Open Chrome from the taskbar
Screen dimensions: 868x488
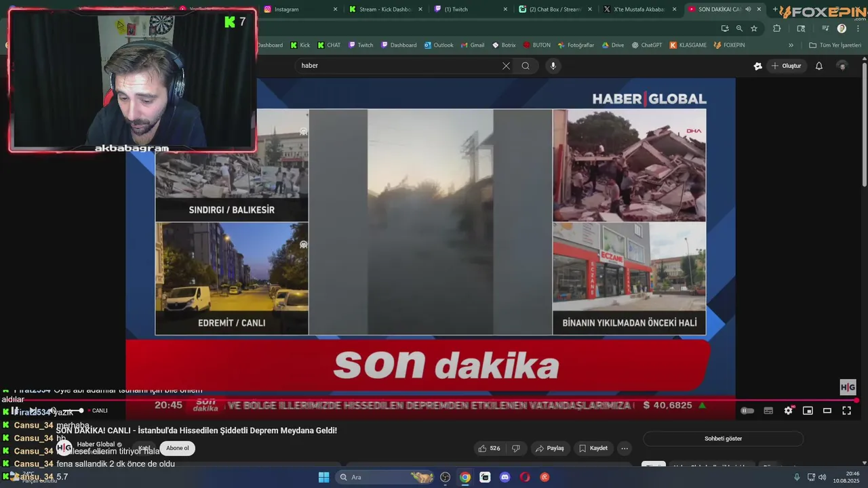465,477
